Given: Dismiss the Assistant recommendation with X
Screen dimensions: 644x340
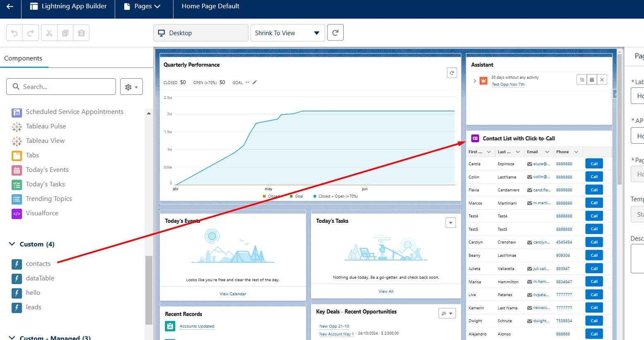Looking at the screenshot, I should 602,80.
